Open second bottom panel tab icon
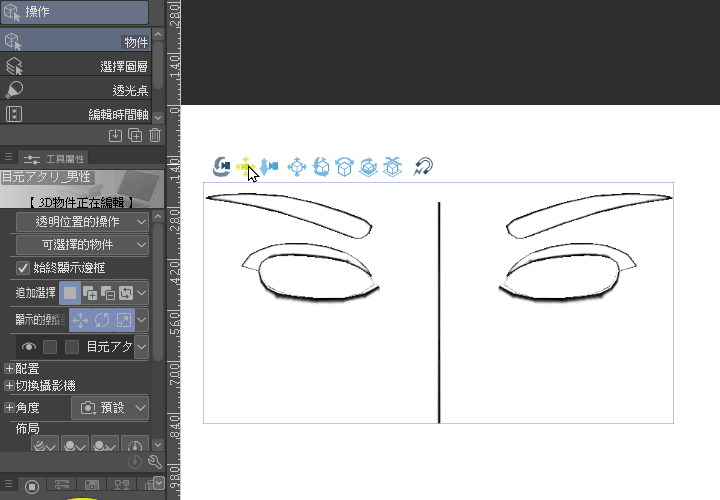Screen dimensions: 720x500 click(x=62, y=485)
